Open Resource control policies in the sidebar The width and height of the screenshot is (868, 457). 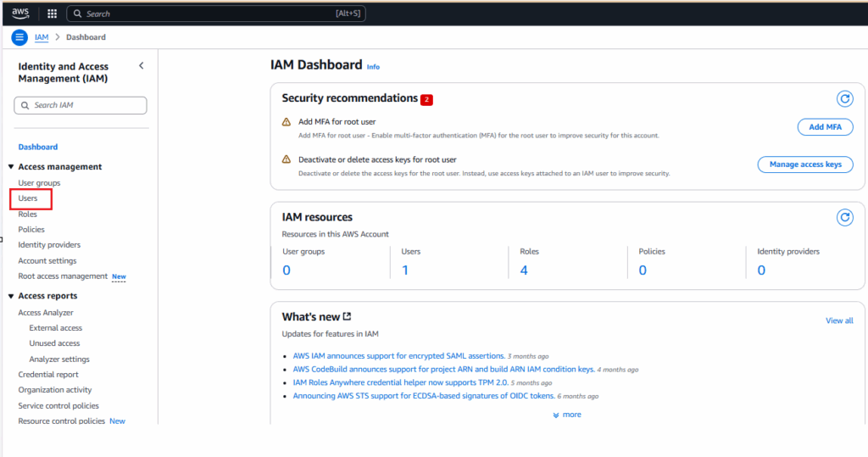coord(61,421)
